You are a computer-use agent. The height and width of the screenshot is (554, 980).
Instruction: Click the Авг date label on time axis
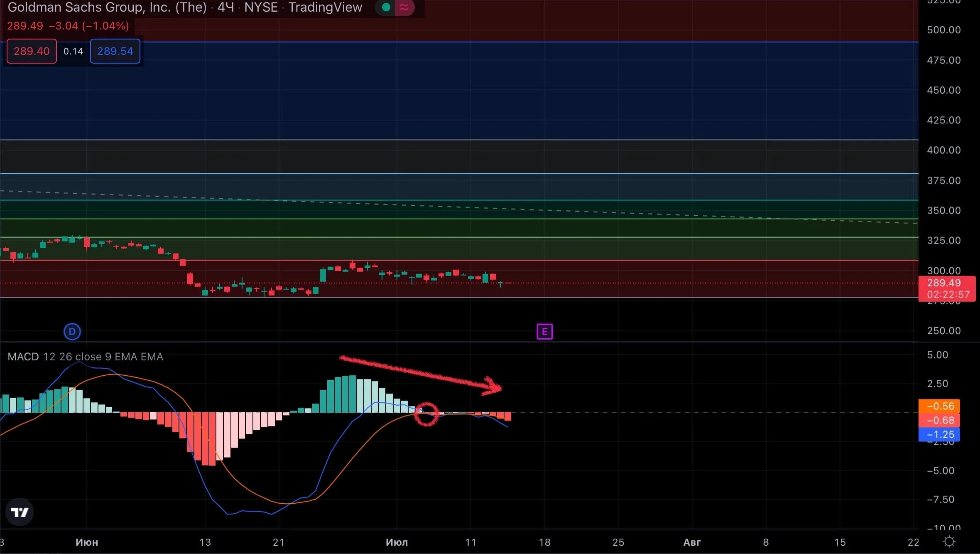tap(692, 542)
